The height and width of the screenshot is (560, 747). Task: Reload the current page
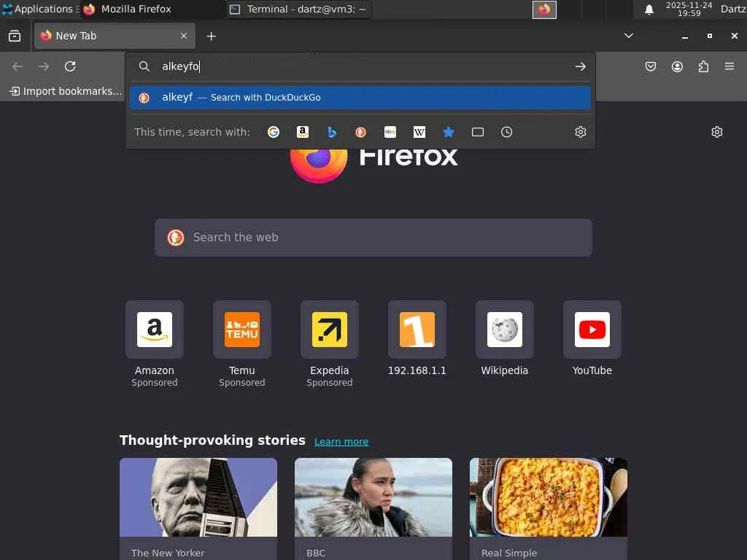click(70, 66)
